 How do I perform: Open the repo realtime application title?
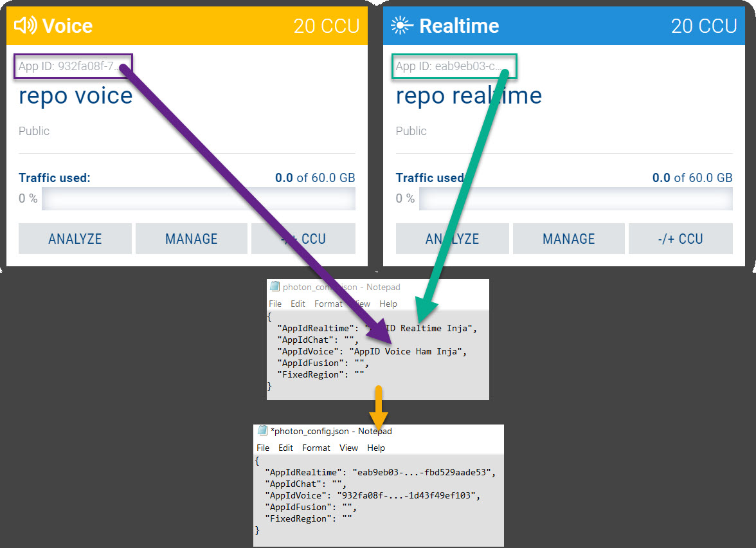[469, 96]
